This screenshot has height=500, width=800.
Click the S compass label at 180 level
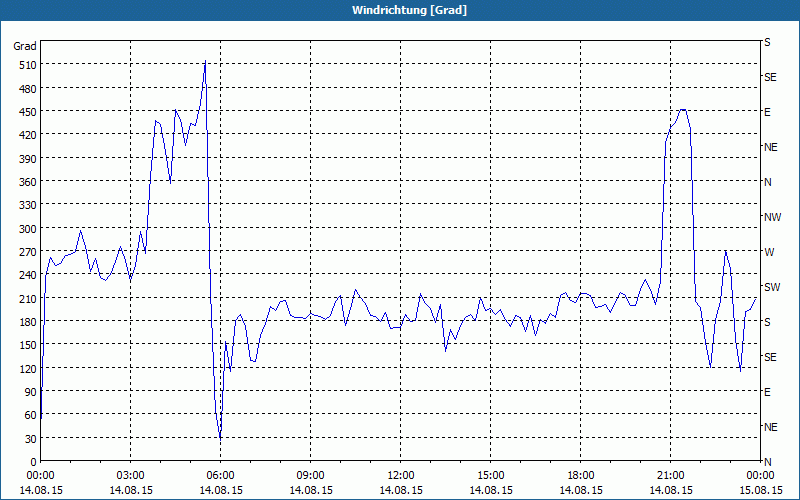click(767, 322)
